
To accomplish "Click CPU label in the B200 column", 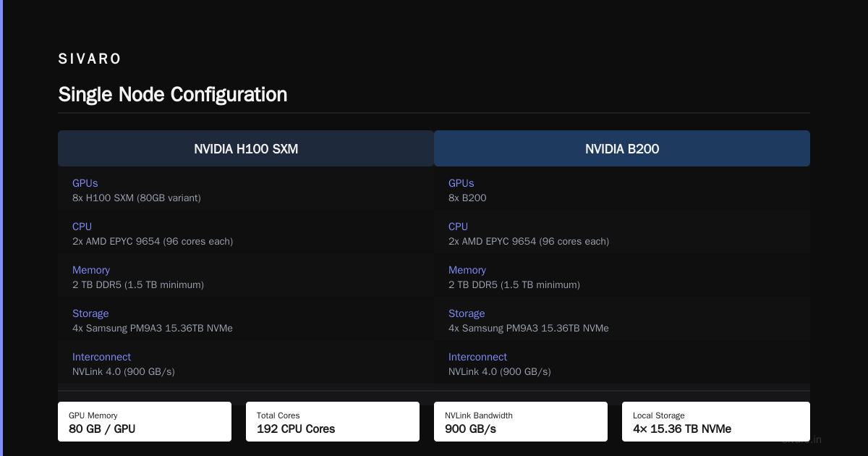I will (x=459, y=227).
